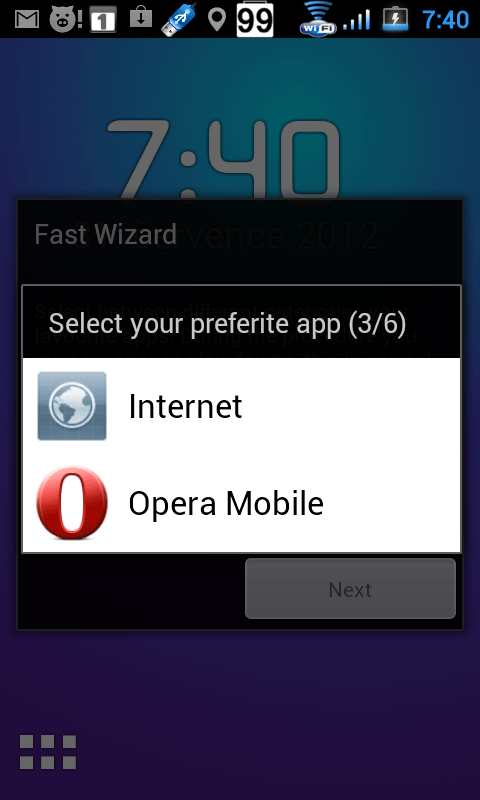480x800 pixels.
Task: Tap the Next button
Action: point(350,589)
